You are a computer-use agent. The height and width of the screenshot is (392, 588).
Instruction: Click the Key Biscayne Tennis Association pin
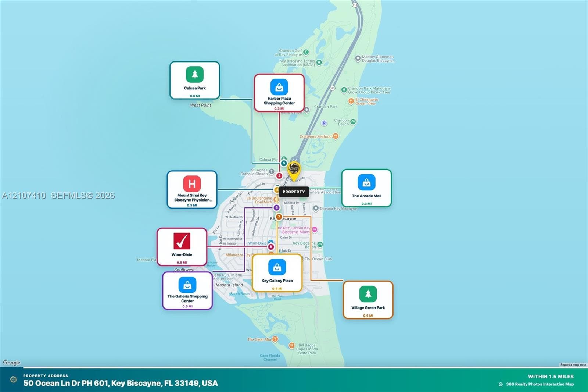click(319, 63)
